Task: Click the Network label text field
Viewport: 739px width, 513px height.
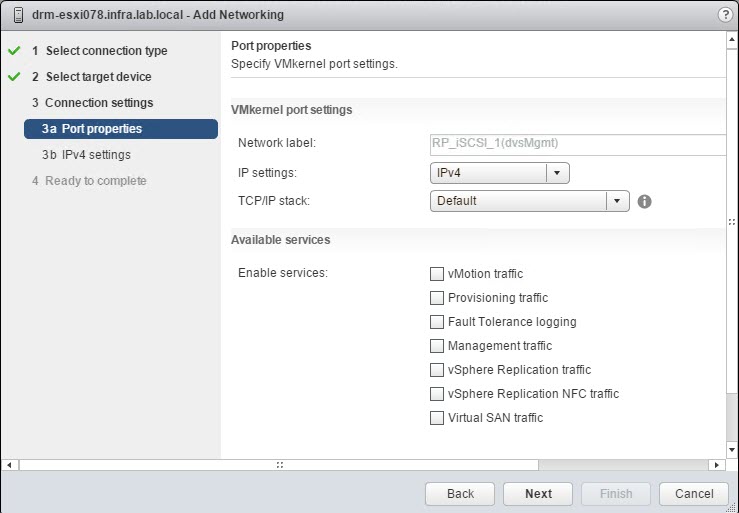Action: (x=577, y=145)
